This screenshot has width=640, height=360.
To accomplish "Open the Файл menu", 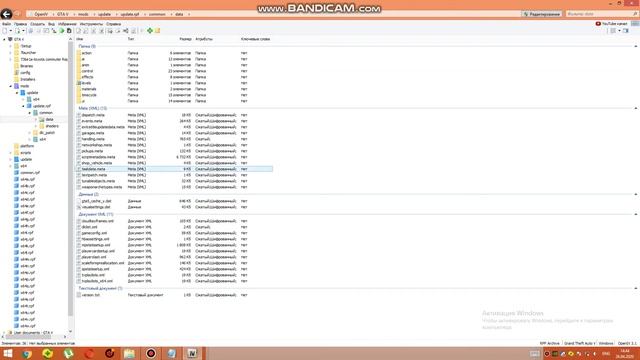I will (x=7, y=24).
